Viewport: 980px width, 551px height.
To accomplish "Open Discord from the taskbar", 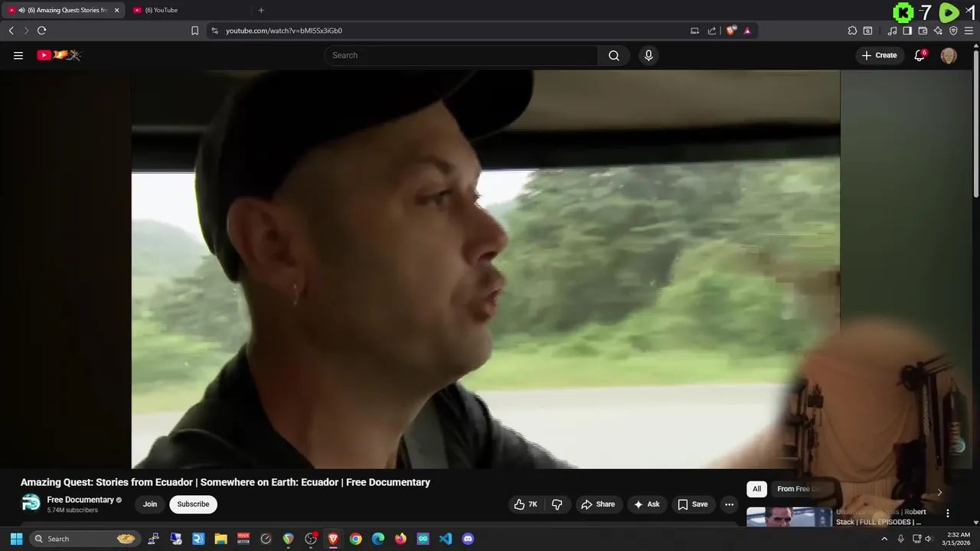I will click(x=468, y=539).
